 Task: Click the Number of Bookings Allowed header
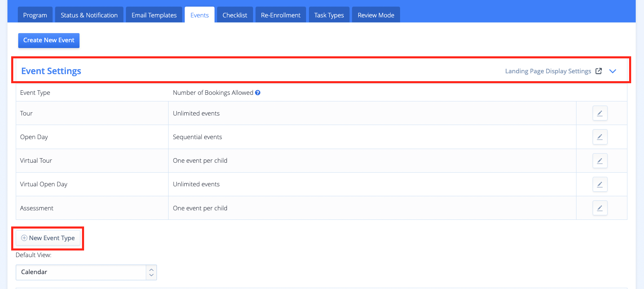(x=213, y=93)
